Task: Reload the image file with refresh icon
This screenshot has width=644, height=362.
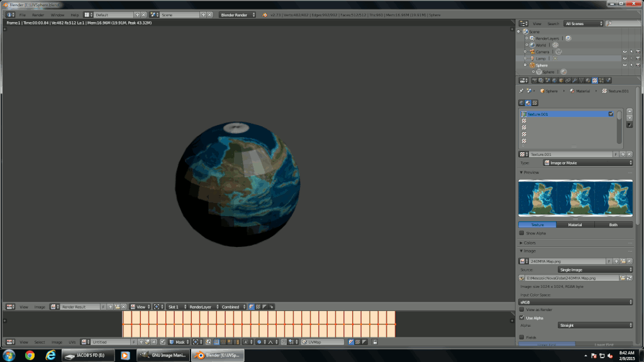Action: (x=630, y=277)
